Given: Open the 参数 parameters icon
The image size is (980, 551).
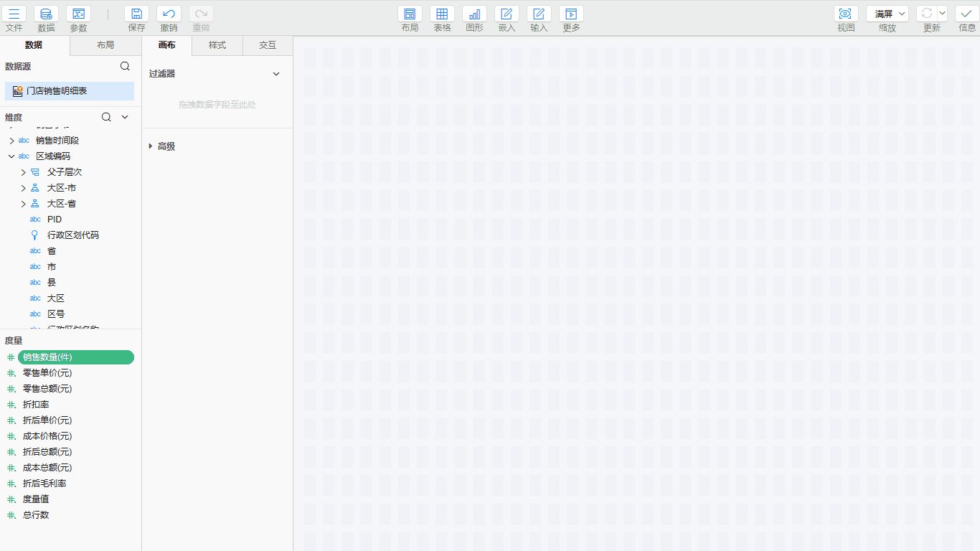Looking at the screenshot, I should pos(78,14).
